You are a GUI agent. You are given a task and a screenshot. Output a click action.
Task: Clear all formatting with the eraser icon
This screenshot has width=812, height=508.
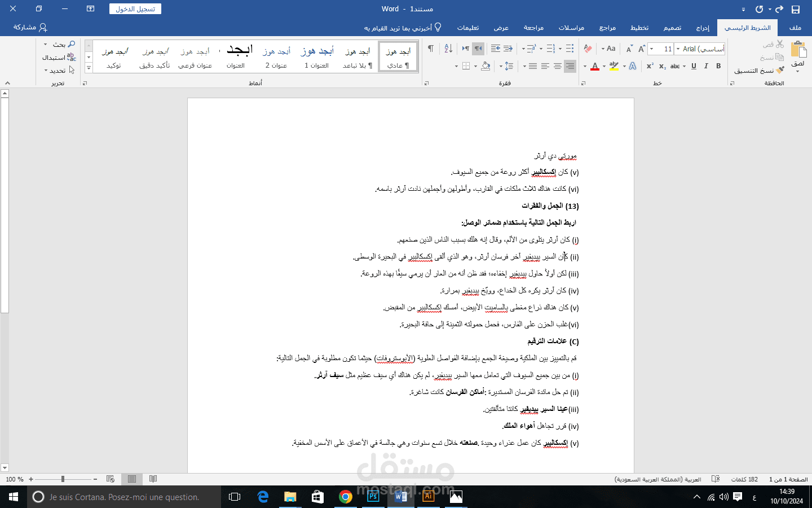(x=588, y=49)
